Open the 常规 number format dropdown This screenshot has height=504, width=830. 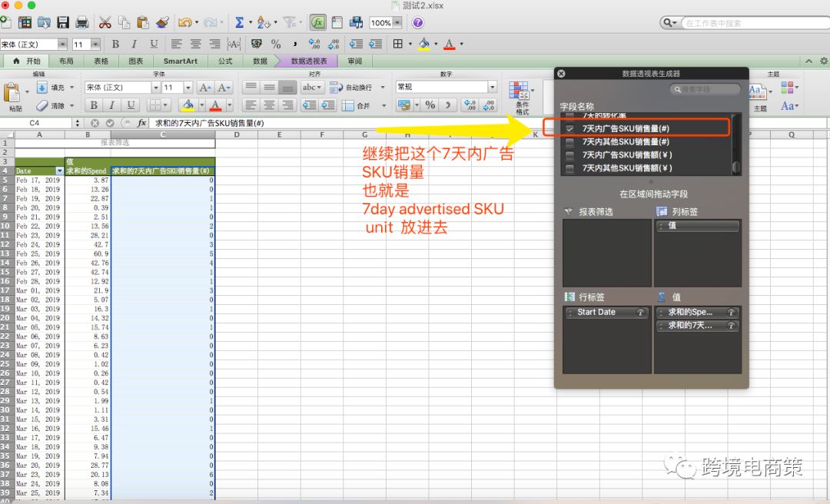pos(493,87)
